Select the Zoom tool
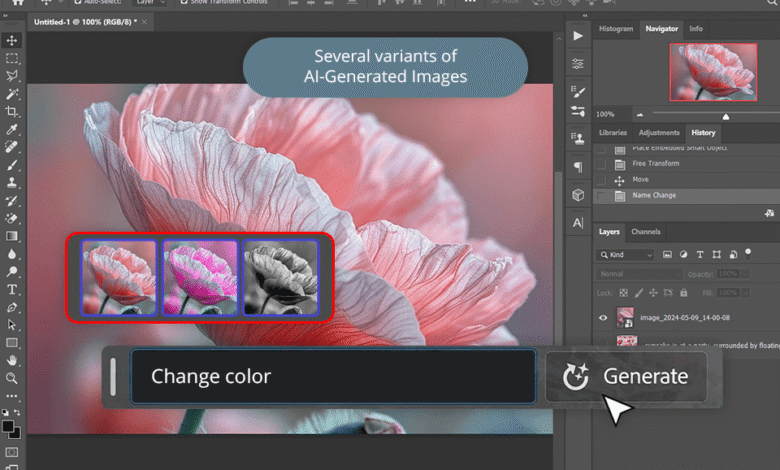Image resolution: width=780 pixels, height=470 pixels. pyautogui.click(x=12, y=378)
